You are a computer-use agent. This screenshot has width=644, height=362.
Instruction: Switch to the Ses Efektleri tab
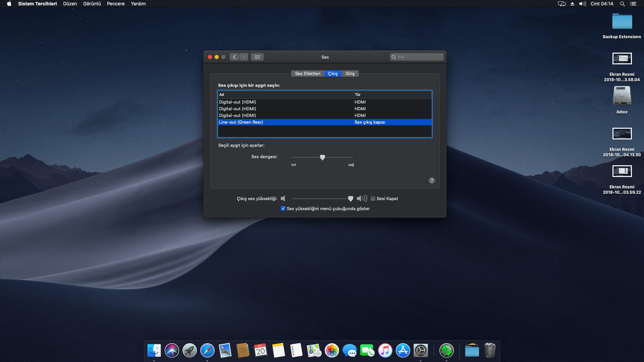click(x=308, y=73)
